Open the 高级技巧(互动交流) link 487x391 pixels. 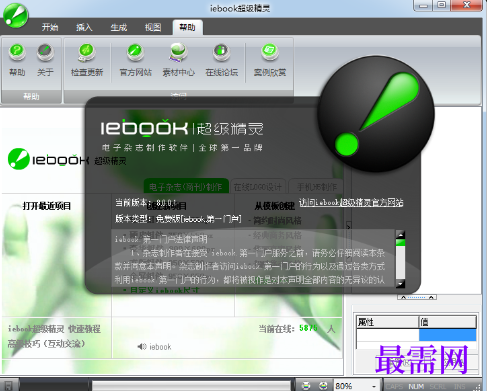tap(46, 344)
